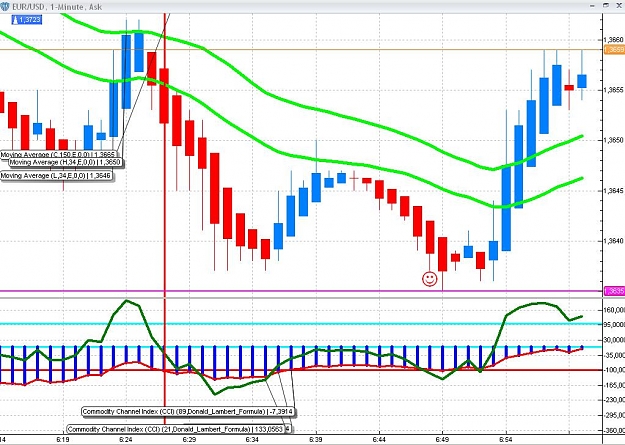Click the -295,00 CCI scale label
This screenshot has height=445, width=625.
(x=614, y=415)
